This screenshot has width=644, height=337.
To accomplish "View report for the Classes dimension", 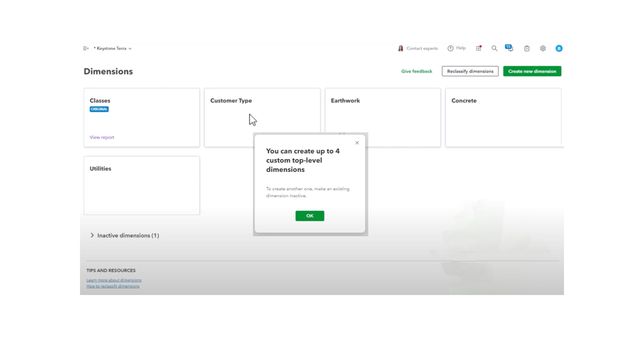I will (x=101, y=137).
